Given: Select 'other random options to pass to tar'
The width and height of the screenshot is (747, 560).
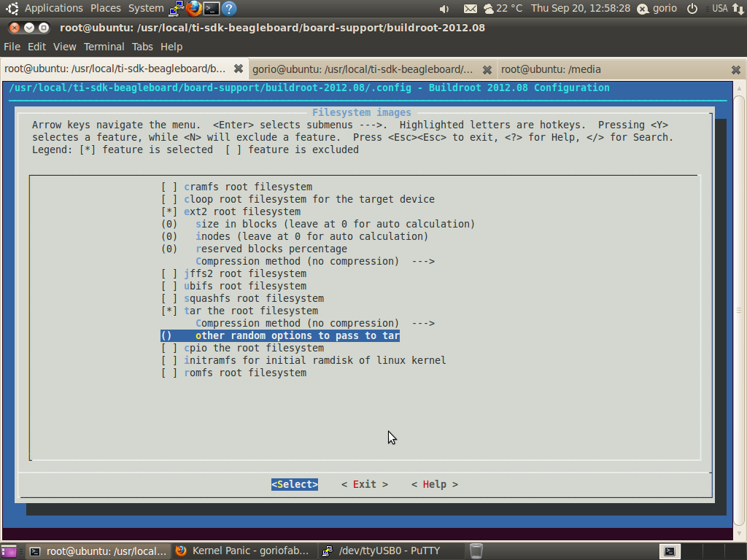Looking at the screenshot, I should (x=280, y=335).
